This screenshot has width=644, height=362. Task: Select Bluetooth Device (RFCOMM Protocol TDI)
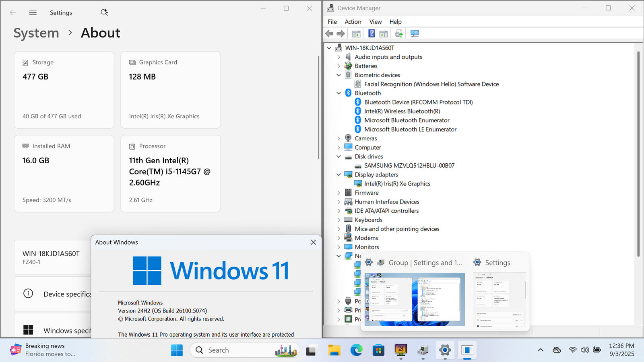point(418,102)
